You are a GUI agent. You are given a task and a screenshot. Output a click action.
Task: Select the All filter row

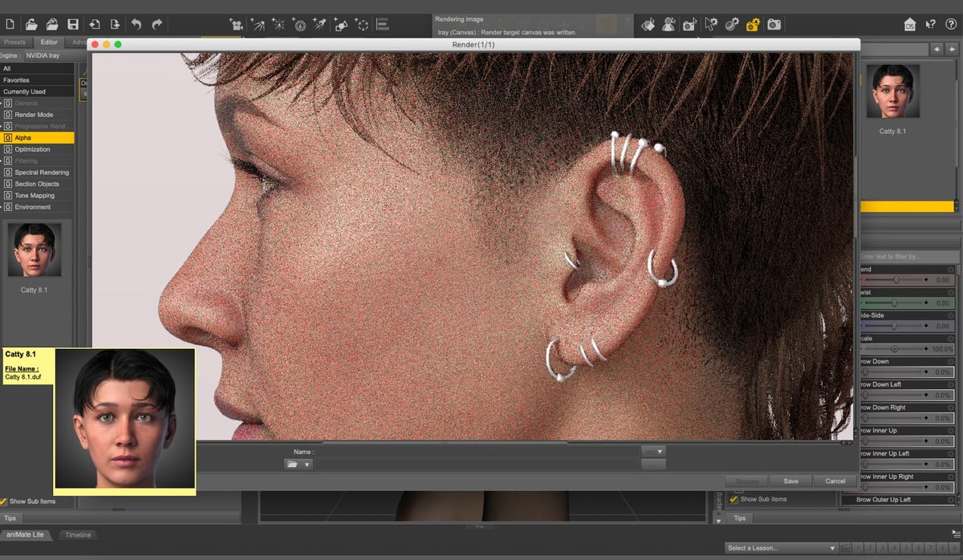37,69
